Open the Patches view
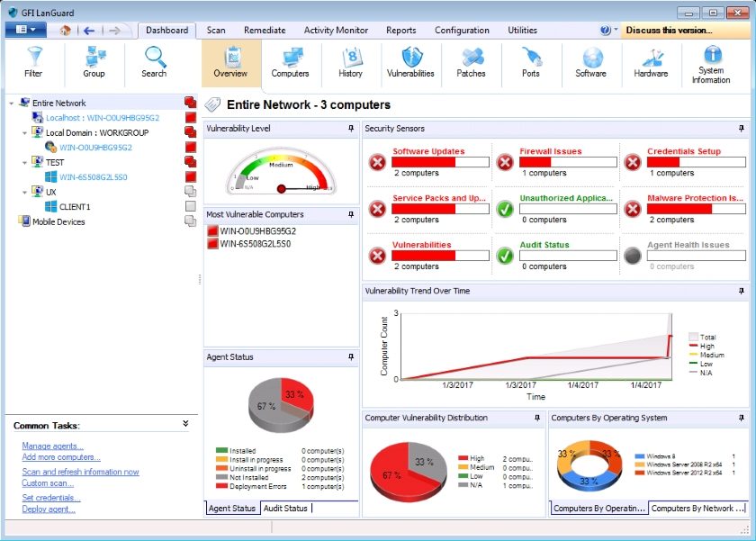 pyautogui.click(x=471, y=63)
